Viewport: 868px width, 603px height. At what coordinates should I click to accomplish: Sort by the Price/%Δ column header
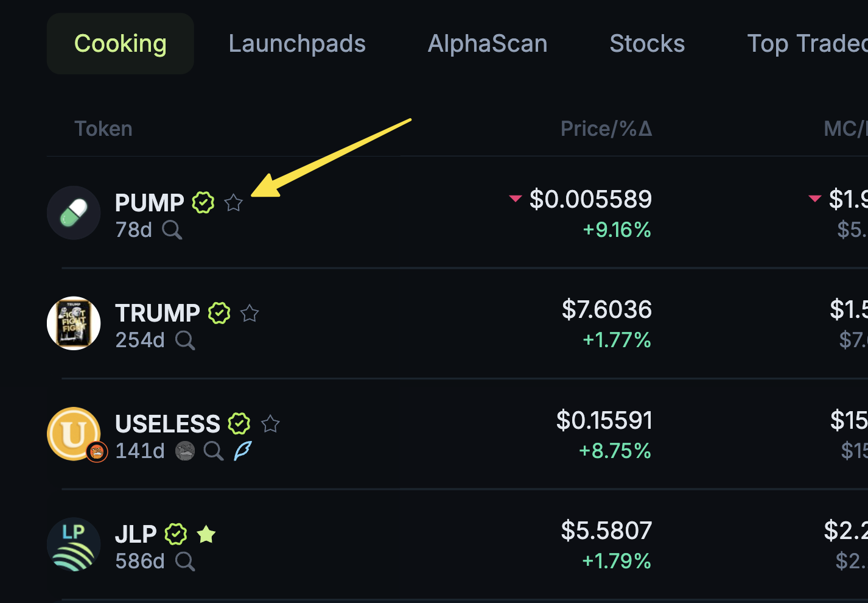tap(606, 129)
